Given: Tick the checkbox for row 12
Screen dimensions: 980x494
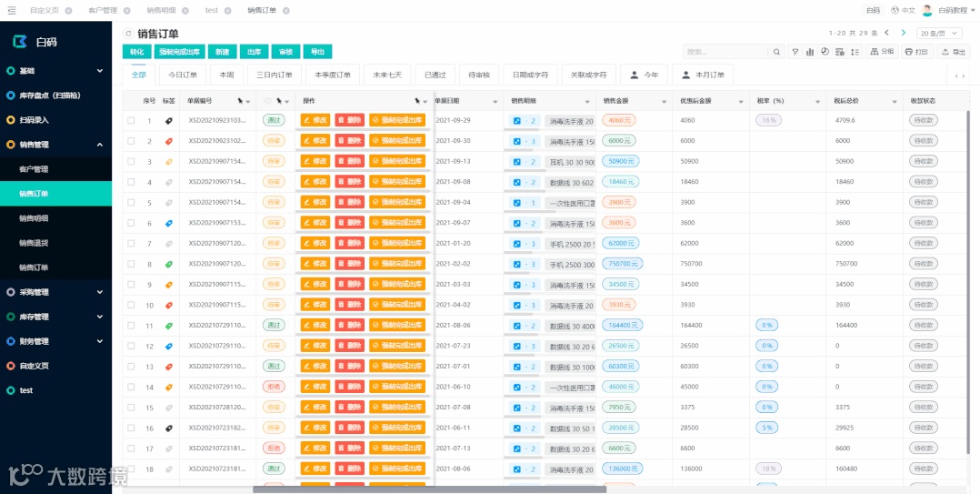Looking at the screenshot, I should coord(131,346).
